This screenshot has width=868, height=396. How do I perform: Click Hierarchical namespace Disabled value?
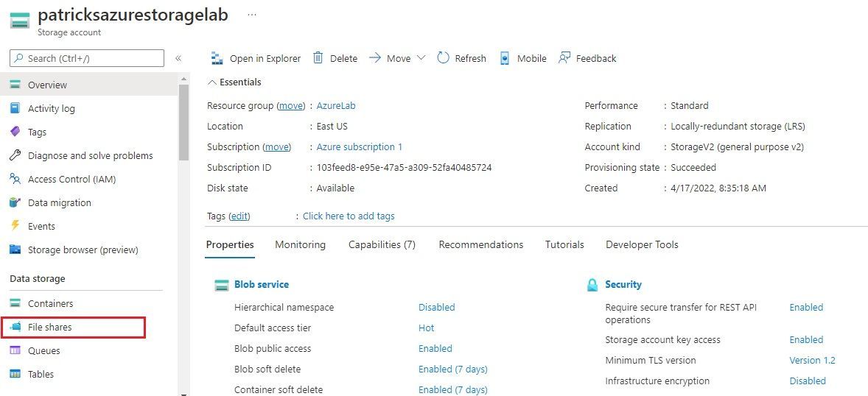click(x=437, y=308)
